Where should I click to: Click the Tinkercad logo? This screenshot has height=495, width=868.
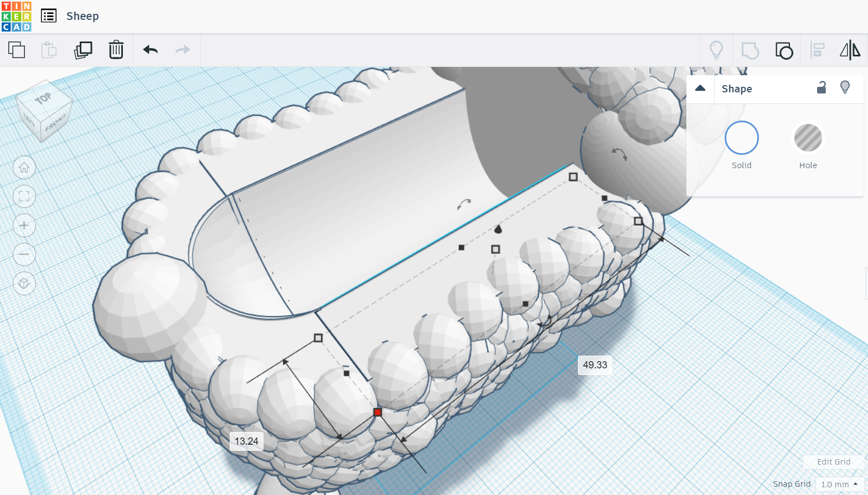(x=17, y=17)
